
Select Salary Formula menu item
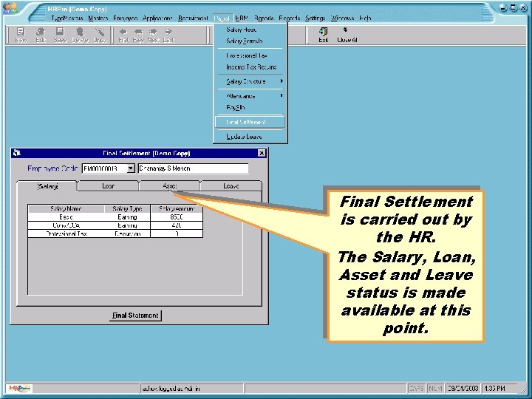250,41
